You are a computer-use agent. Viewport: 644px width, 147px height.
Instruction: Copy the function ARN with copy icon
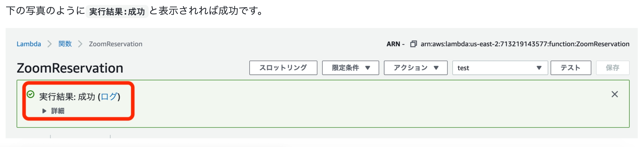click(413, 44)
